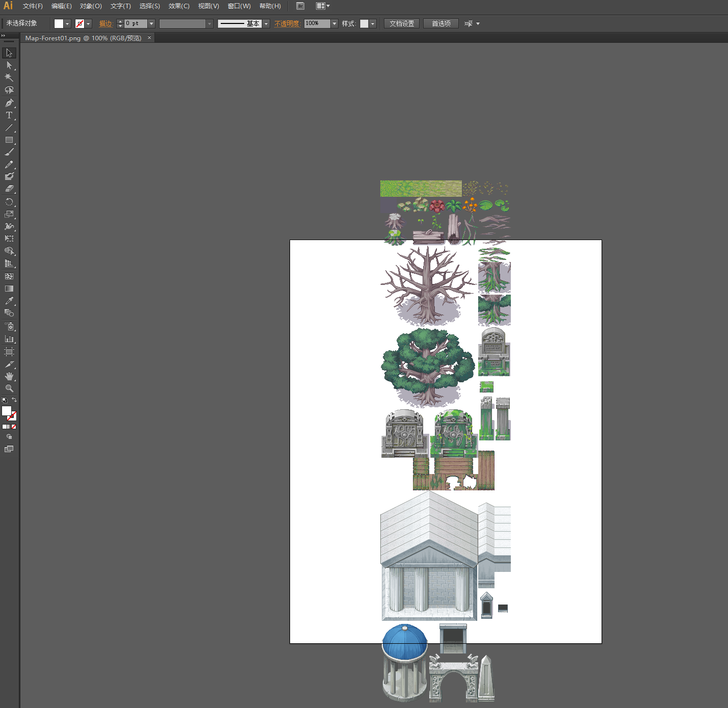Select the Scale tool
Image resolution: width=728 pixels, height=708 pixels.
[x=9, y=214]
